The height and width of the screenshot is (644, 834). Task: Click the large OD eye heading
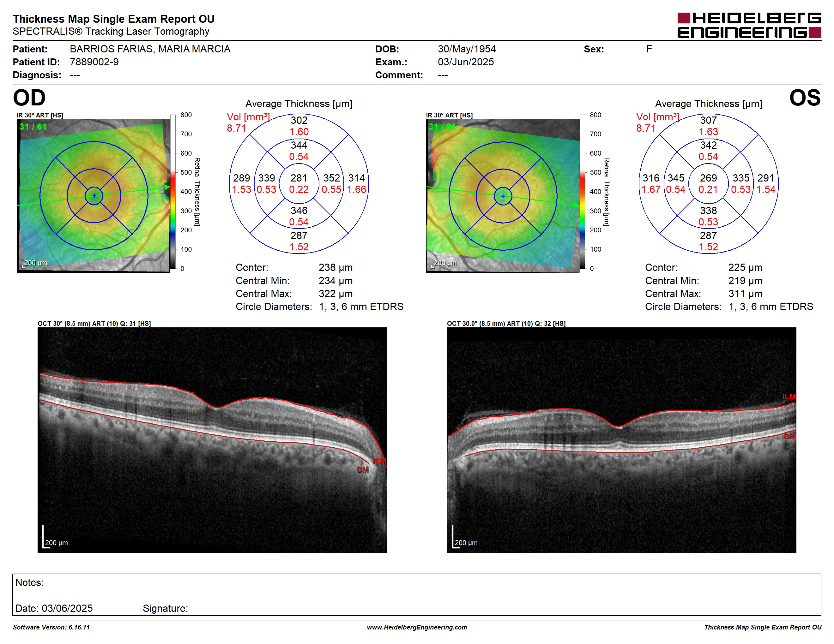tap(29, 98)
